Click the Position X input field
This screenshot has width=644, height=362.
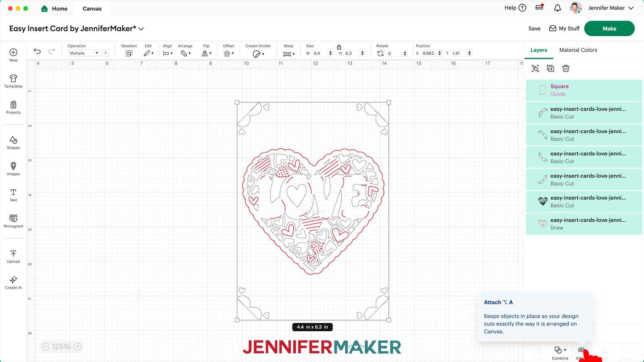(429, 53)
